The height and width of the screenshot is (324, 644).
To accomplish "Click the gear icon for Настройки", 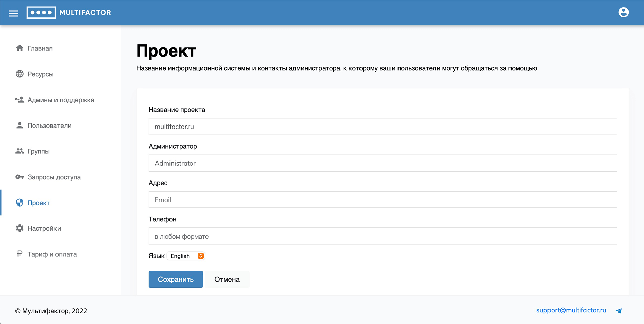I will click(20, 228).
